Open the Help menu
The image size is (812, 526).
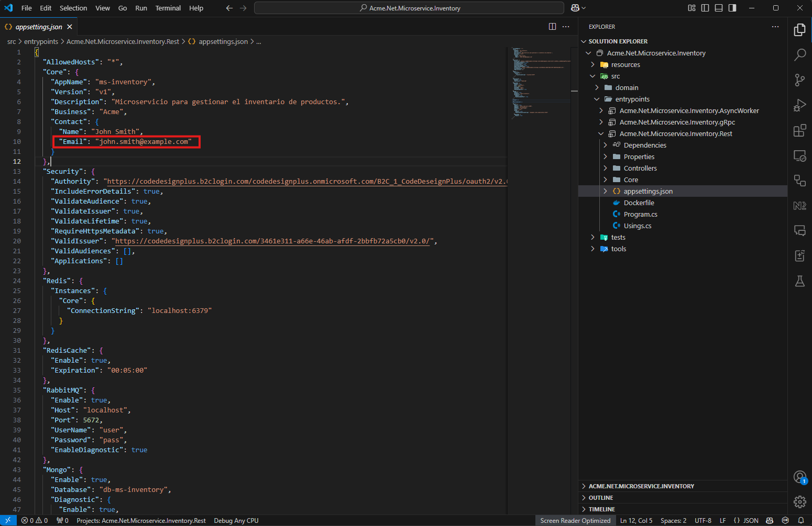[x=196, y=8]
